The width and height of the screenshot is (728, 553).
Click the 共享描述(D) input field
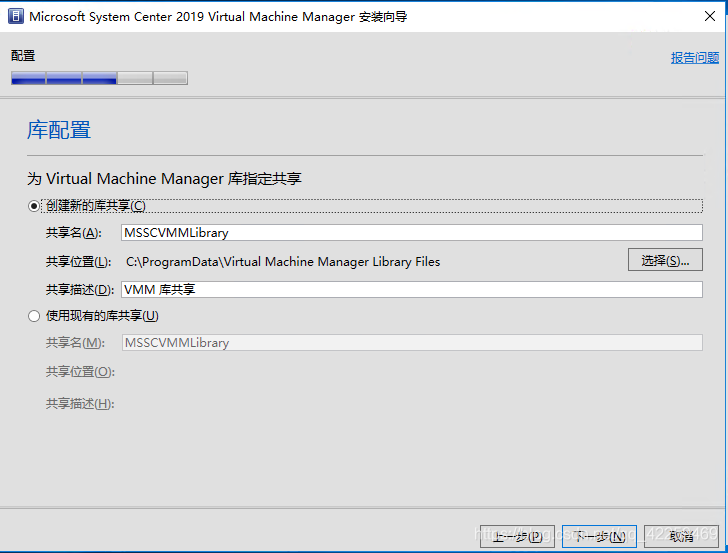point(411,290)
